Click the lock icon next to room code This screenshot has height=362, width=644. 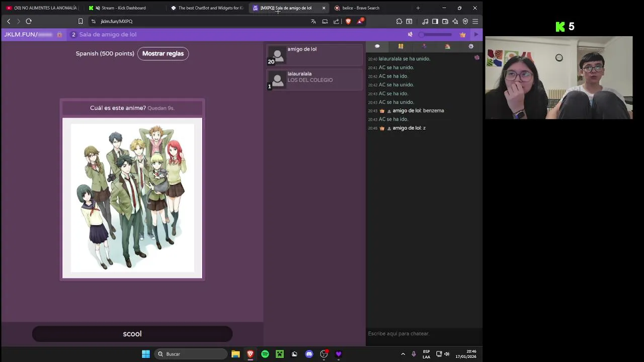pos(59,35)
